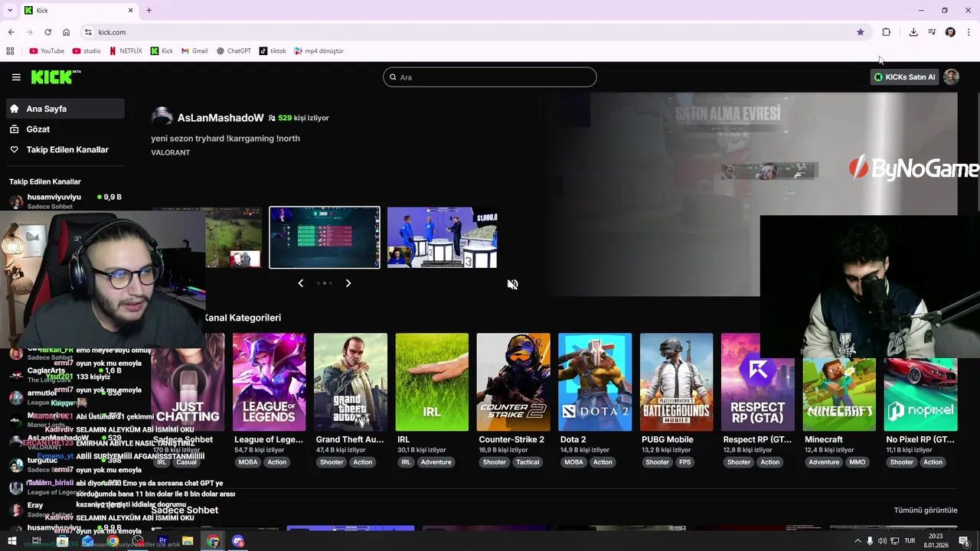Unmute the featured stream speaker icon
The height and width of the screenshot is (551, 980).
pyautogui.click(x=513, y=284)
